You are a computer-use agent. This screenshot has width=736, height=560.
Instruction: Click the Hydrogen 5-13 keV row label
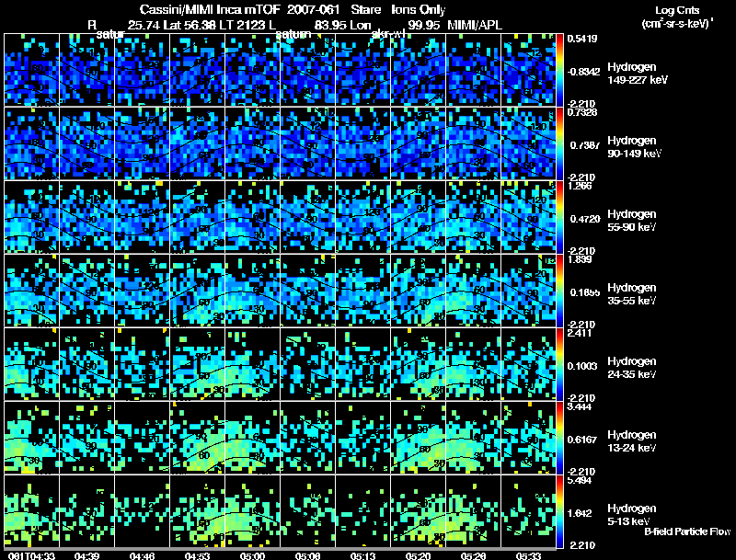[x=632, y=515]
